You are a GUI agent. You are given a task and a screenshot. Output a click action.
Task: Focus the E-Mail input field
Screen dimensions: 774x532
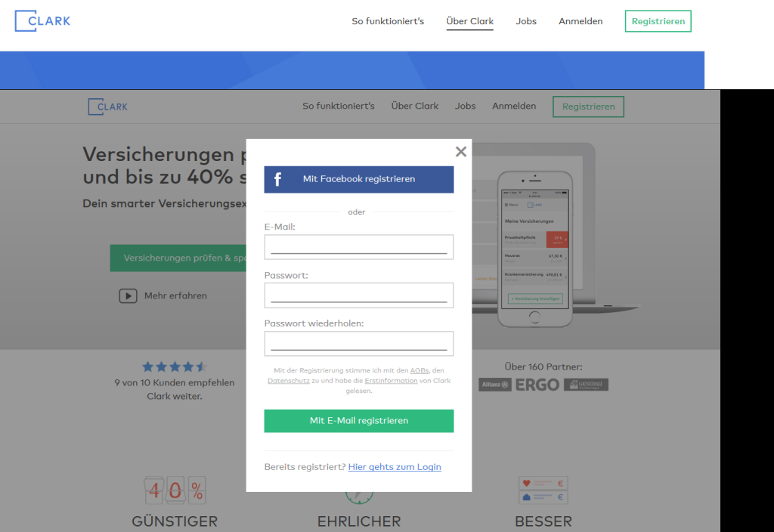(x=359, y=247)
